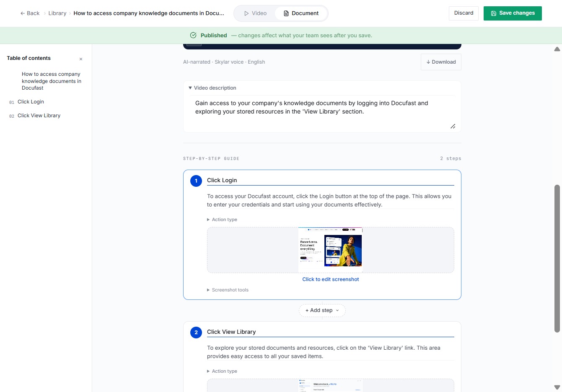Select the Document tab
The height and width of the screenshot is (392, 562).
[301, 13]
